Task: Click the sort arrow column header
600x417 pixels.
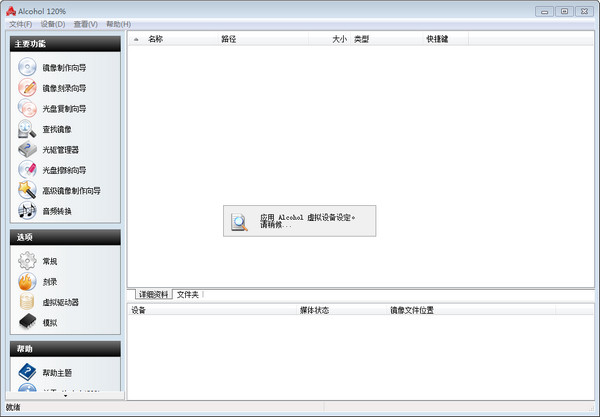Action: 136,39
